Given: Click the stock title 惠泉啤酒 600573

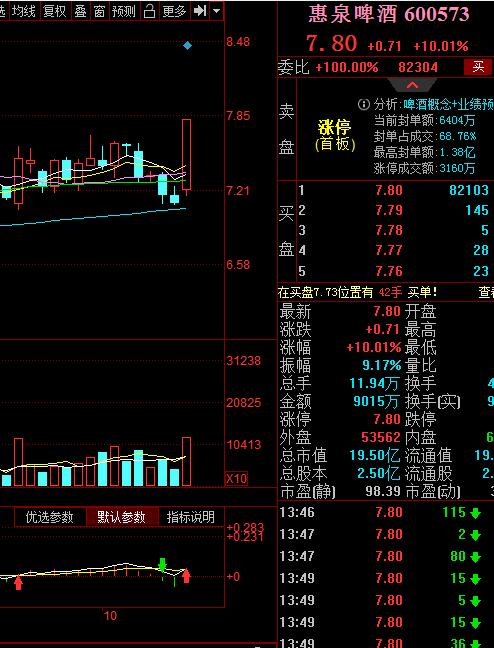Looking at the screenshot, I should pos(389,14).
